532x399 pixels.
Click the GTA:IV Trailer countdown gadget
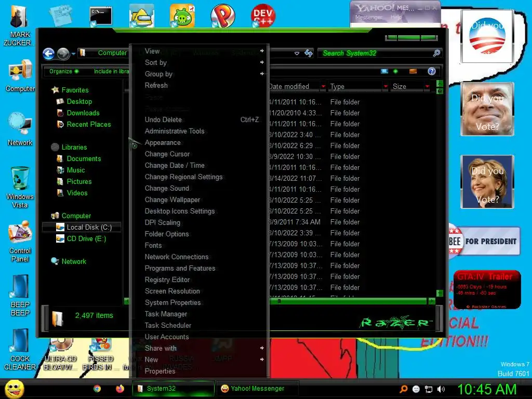click(487, 289)
